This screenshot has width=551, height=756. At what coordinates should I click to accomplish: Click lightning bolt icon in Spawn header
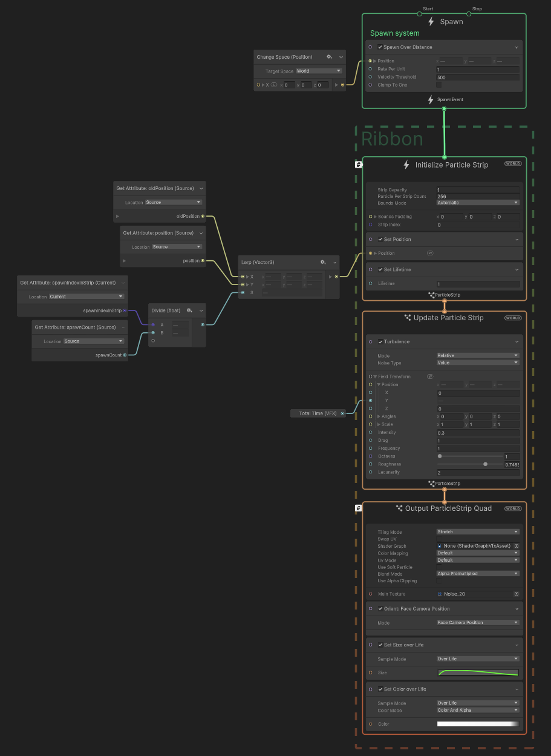click(431, 21)
